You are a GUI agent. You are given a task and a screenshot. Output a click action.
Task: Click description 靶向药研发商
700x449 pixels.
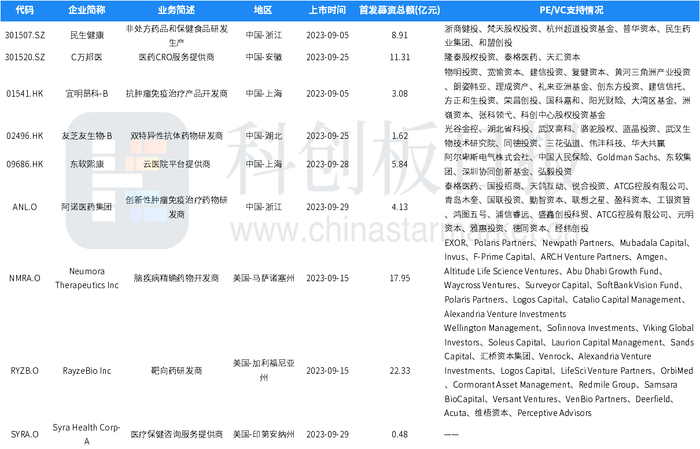pos(176,371)
